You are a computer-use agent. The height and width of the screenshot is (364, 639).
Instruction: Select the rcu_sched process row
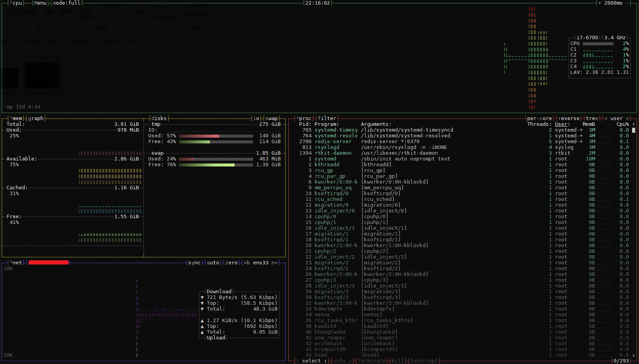tap(464, 199)
